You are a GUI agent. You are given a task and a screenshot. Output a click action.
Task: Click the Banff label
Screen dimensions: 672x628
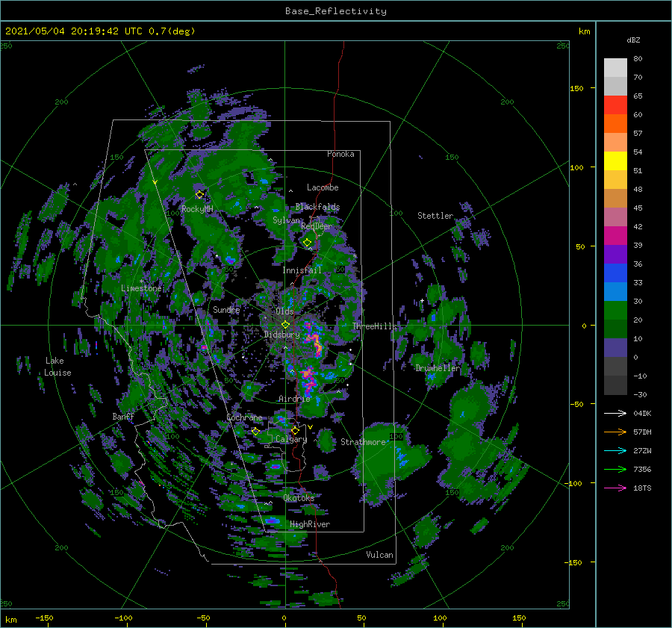click(123, 416)
